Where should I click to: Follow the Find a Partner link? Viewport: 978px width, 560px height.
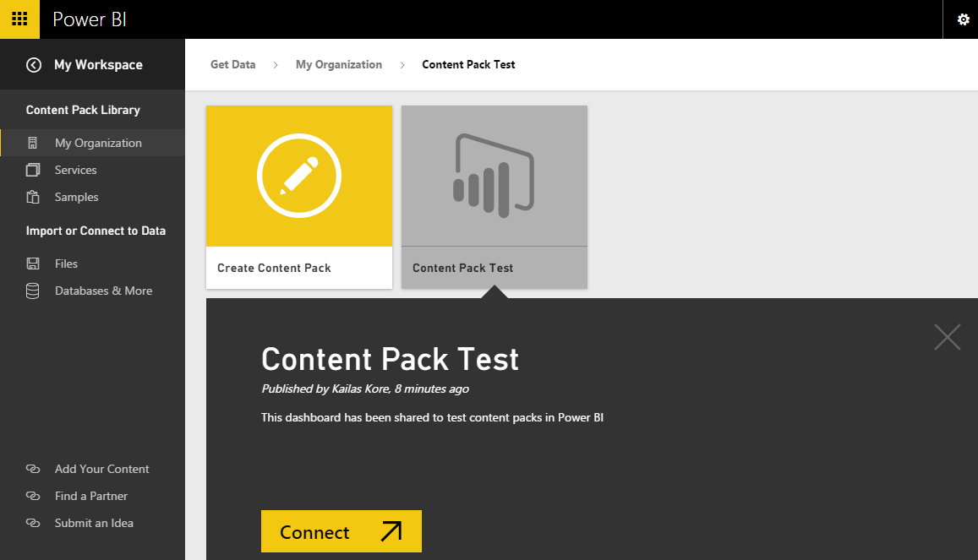tap(91, 496)
